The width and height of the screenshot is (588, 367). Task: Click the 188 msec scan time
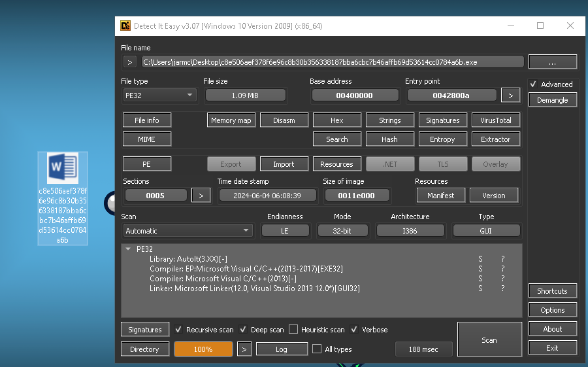(424, 349)
